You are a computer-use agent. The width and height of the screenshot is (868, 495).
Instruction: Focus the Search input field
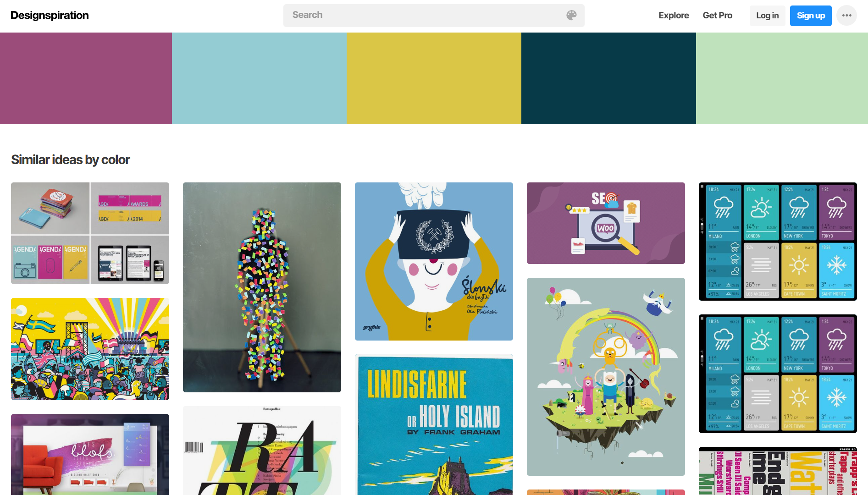[434, 16]
